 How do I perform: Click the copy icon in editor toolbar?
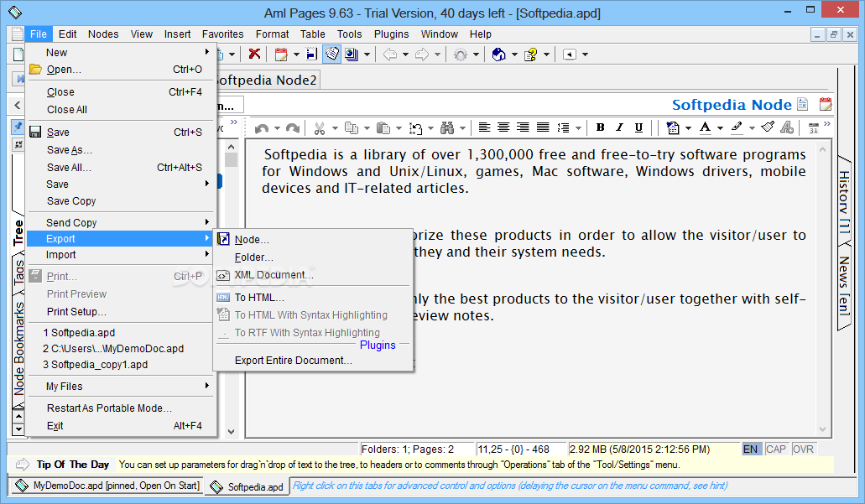pos(352,128)
